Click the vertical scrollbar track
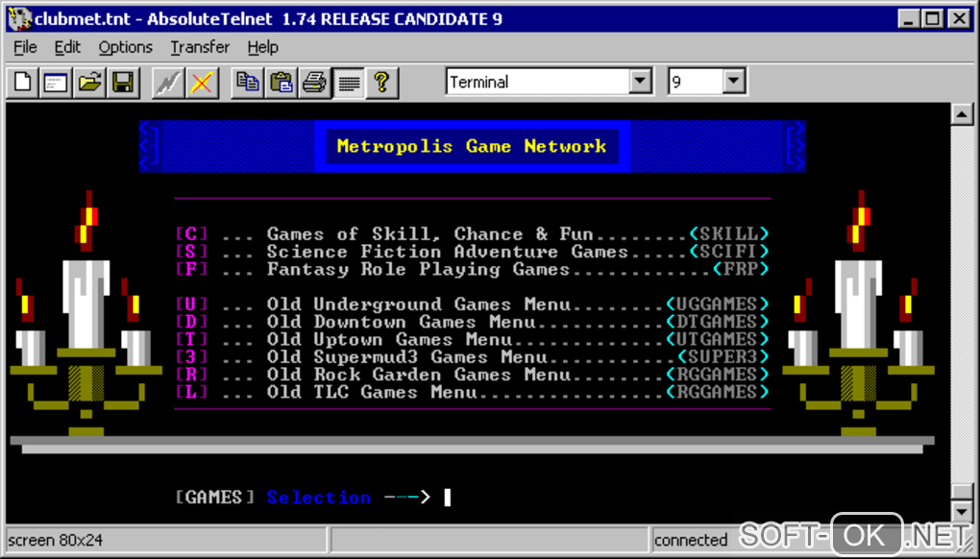Screen dimensions: 980x559 click(961, 303)
